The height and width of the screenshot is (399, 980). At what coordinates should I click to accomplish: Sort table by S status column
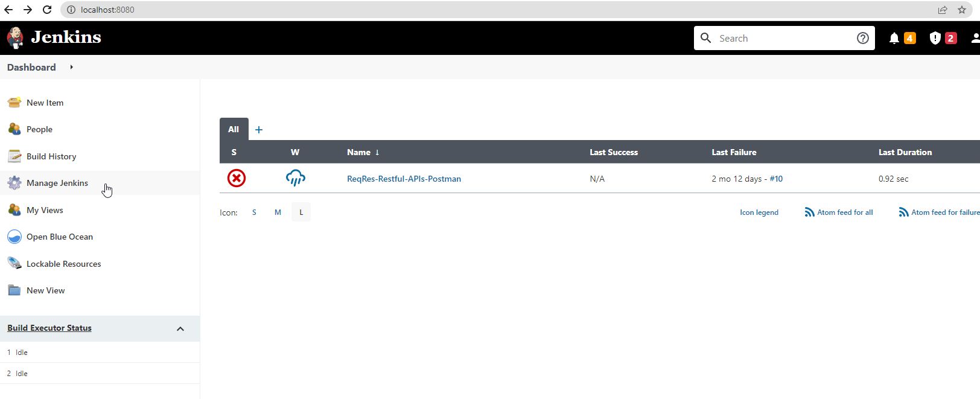tap(234, 152)
